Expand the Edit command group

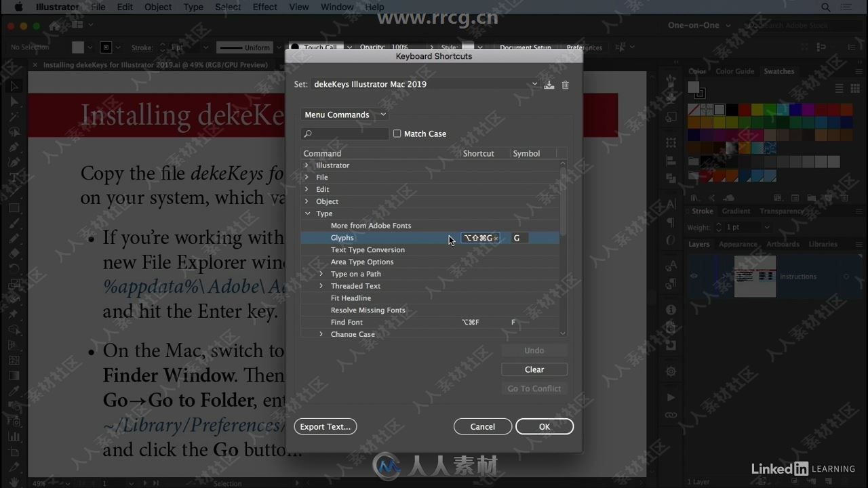(x=307, y=190)
